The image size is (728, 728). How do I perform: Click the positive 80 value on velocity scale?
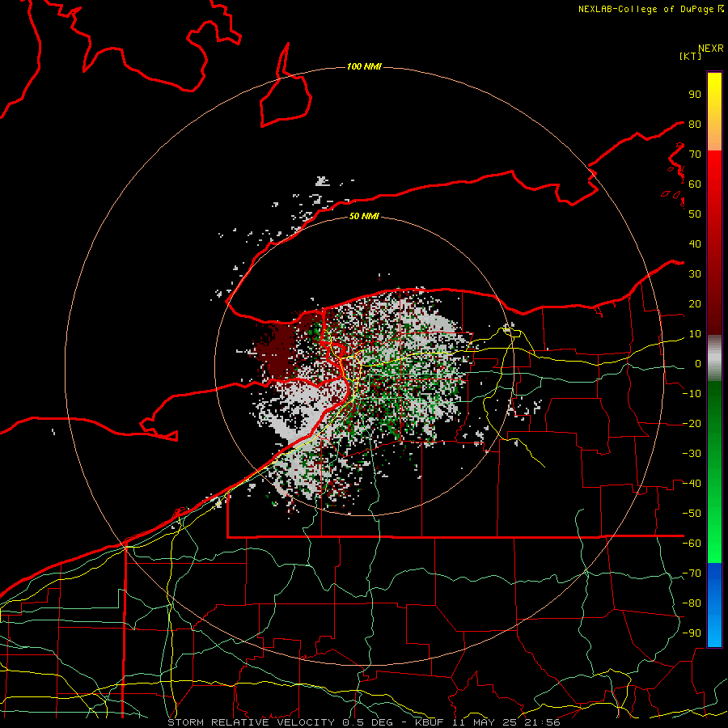click(695, 125)
